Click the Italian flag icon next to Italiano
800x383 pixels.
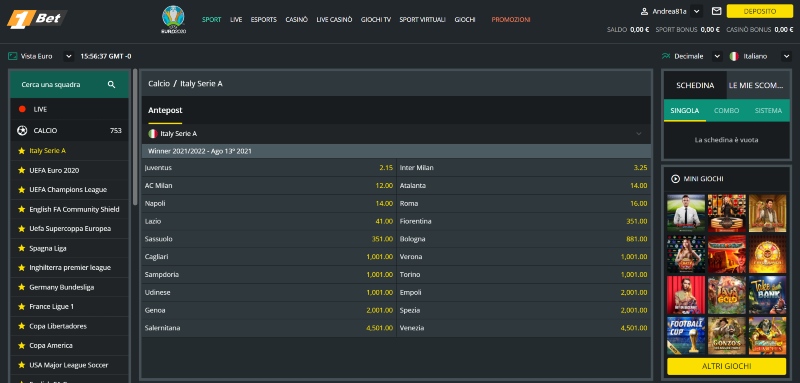tap(734, 56)
